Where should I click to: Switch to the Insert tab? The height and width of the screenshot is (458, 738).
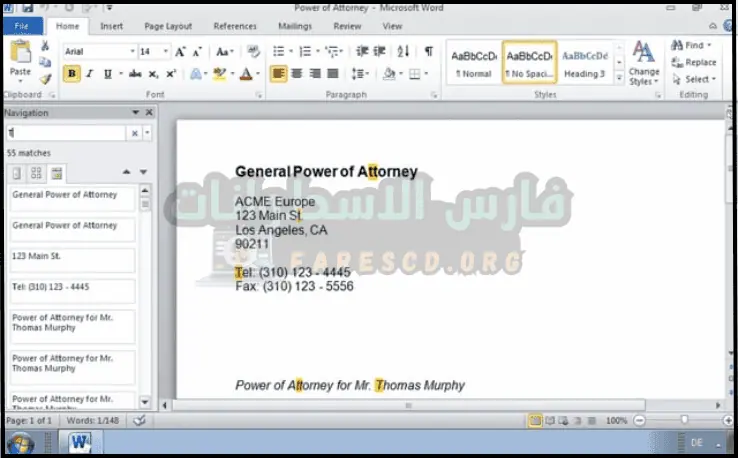pos(111,26)
